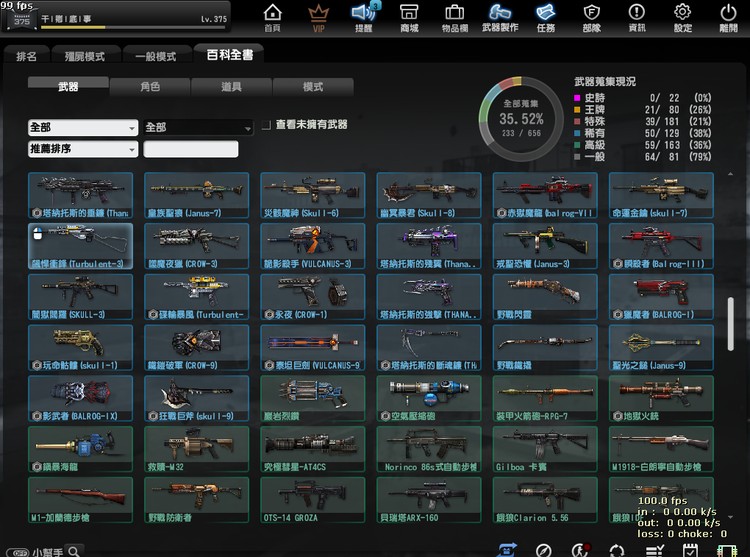Click the compass icon in bottom bar
The width and height of the screenshot is (750, 557).
coord(544,550)
